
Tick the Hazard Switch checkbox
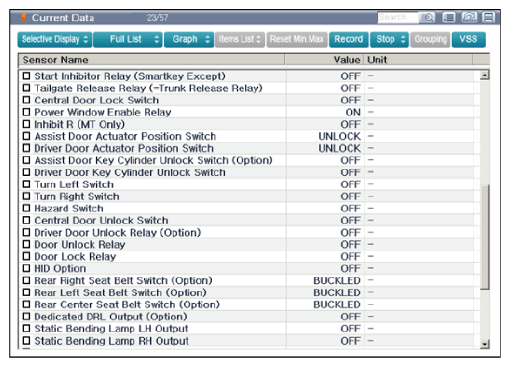point(26,208)
